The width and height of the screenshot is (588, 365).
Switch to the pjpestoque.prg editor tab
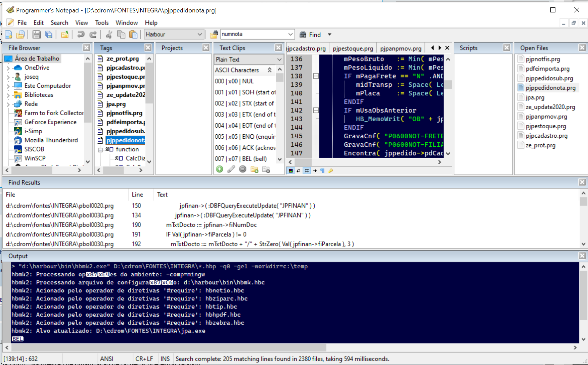[353, 48]
